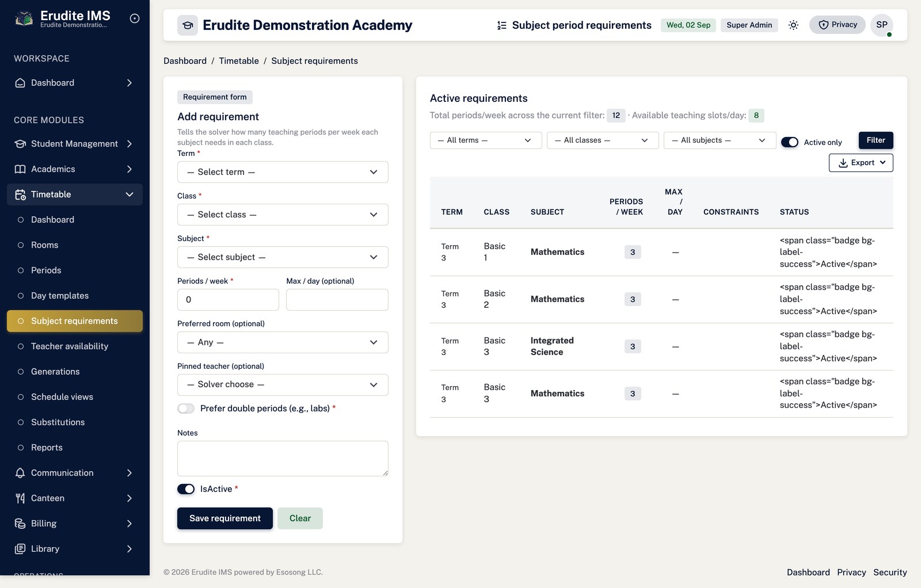Toggle Prefer double periods switch

[x=186, y=408]
